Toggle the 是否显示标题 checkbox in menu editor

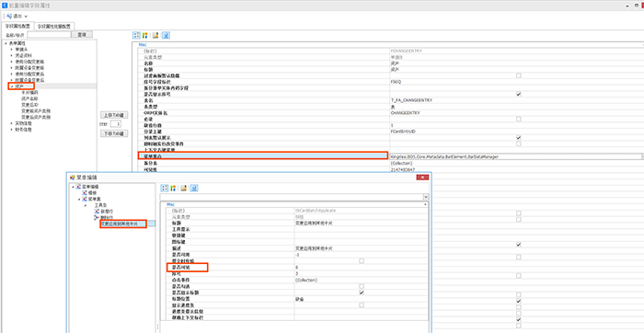point(362,293)
